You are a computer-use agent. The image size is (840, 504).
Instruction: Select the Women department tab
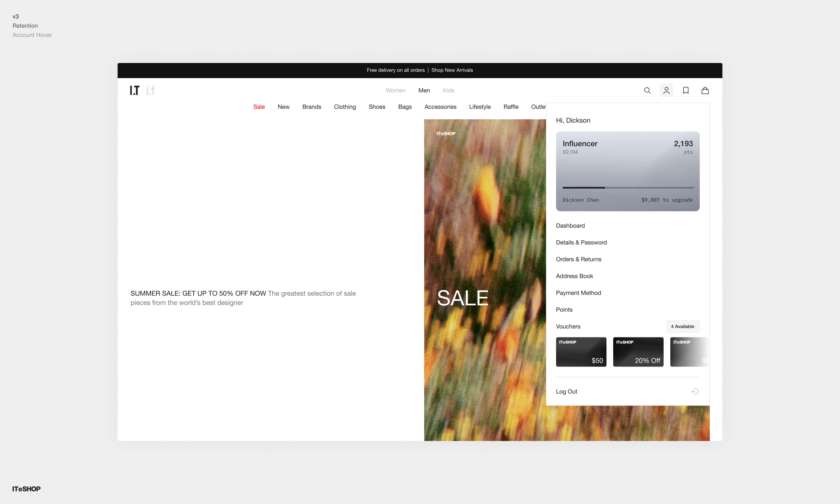395,90
